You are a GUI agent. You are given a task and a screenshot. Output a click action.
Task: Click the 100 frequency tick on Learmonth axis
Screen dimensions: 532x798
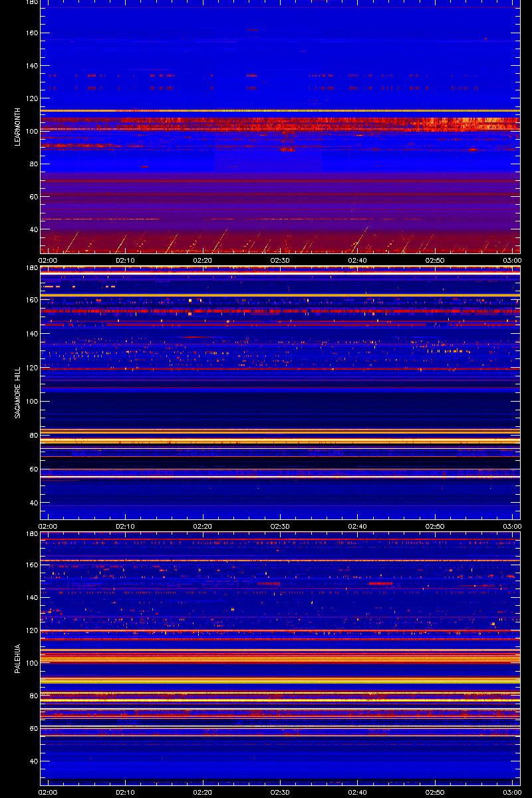point(31,131)
